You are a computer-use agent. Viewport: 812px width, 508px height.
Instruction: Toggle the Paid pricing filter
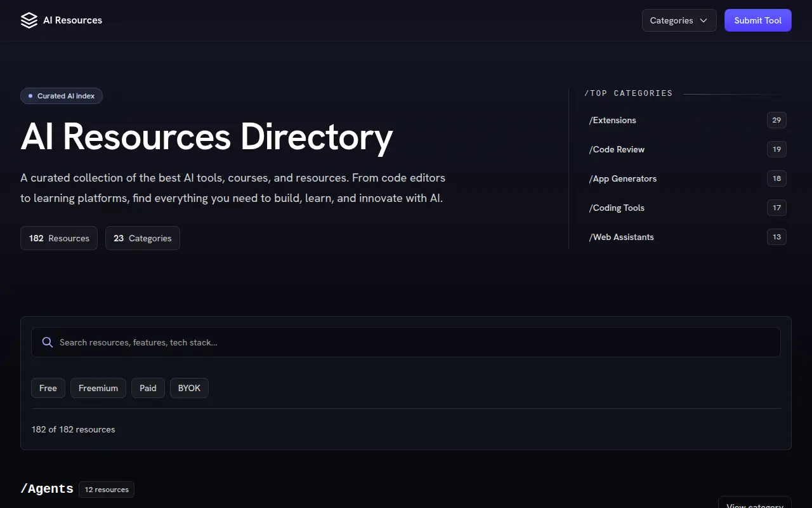148,388
